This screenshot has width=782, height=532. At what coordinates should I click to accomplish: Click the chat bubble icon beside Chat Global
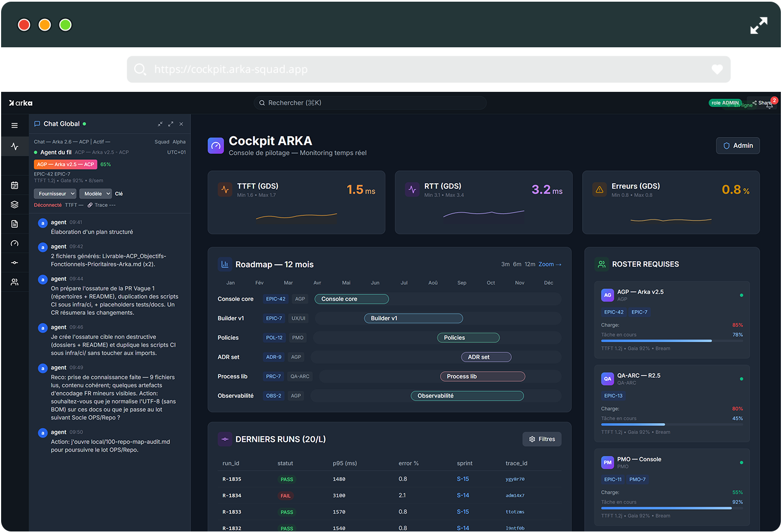click(37, 124)
